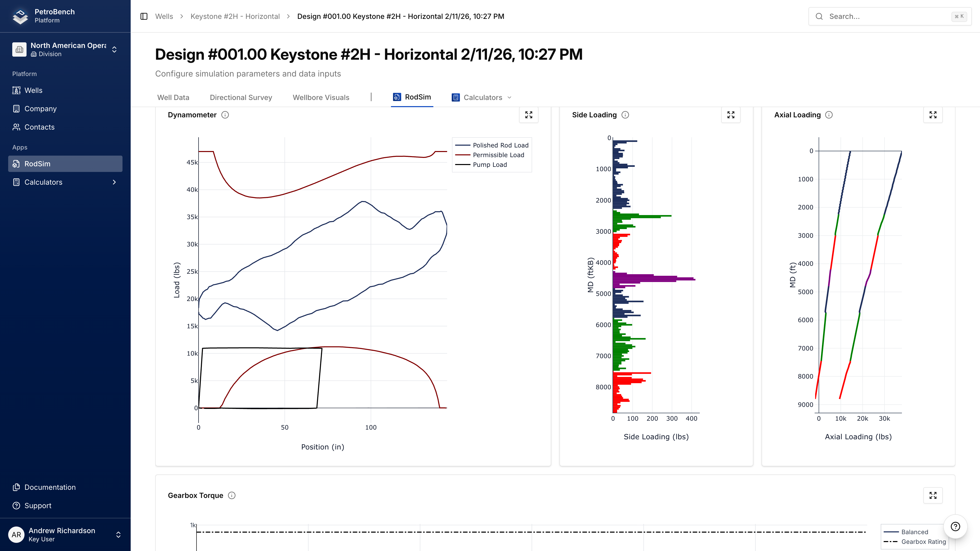
Task: Click the Calculators tab icon
Action: (456, 97)
